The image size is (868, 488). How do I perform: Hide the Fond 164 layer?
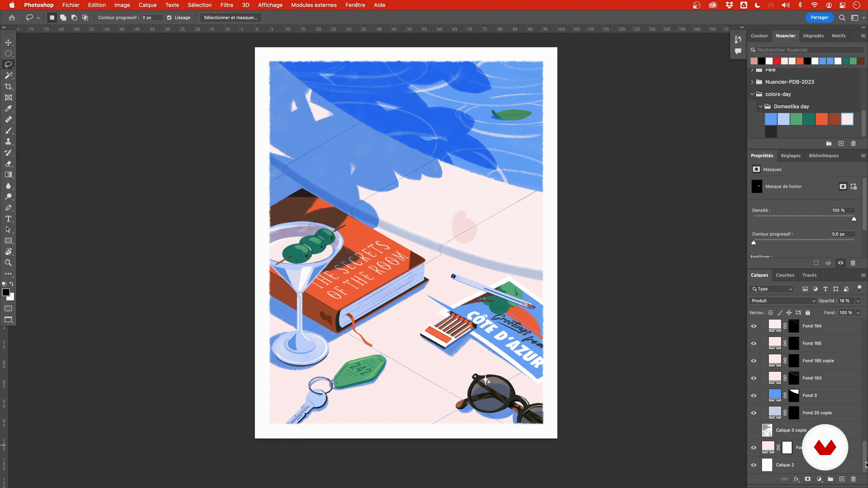[754, 326]
